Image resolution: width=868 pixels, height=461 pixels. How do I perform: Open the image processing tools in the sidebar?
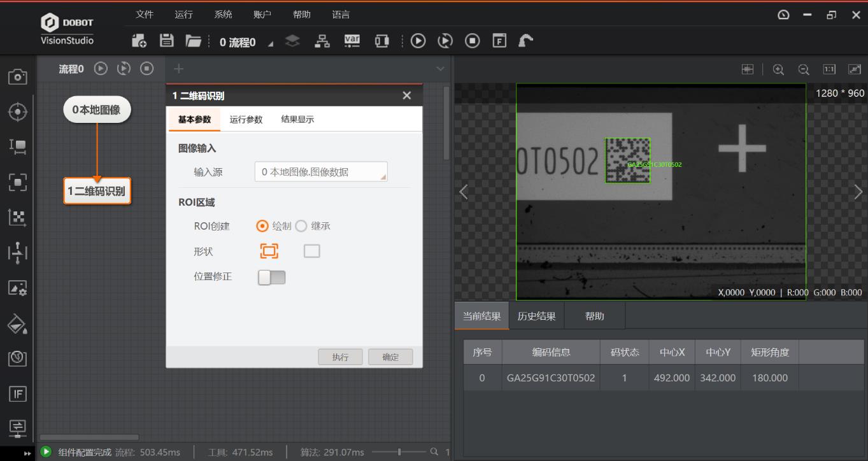pyautogui.click(x=18, y=288)
